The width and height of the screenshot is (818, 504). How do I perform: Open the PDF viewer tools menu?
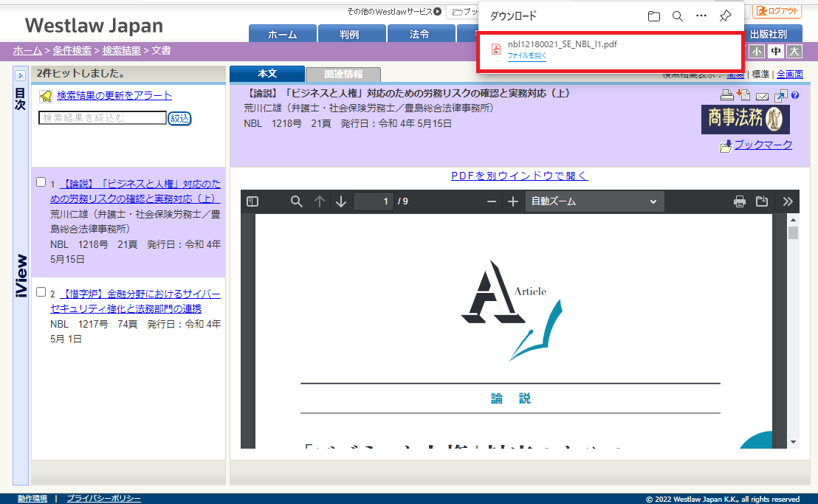(788, 201)
